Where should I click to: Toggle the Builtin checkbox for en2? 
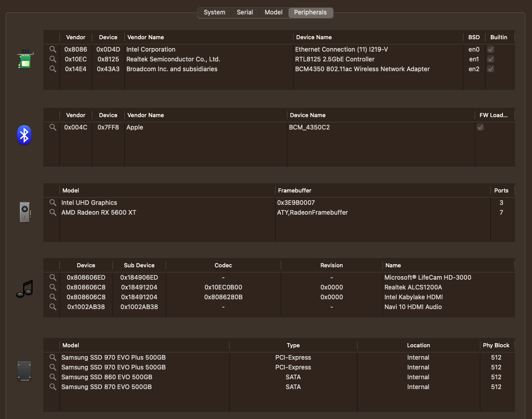pyautogui.click(x=491, y=69)
